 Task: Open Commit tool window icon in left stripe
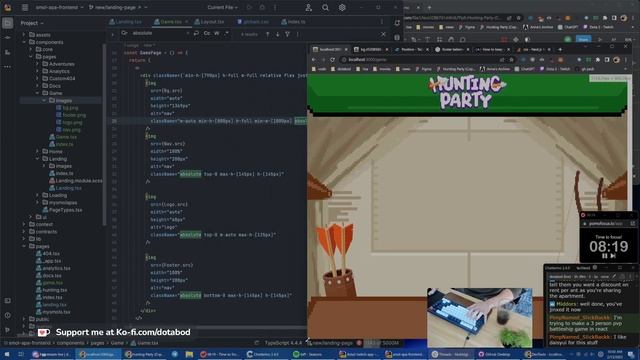pyautogui.click(x=7, y=38)
